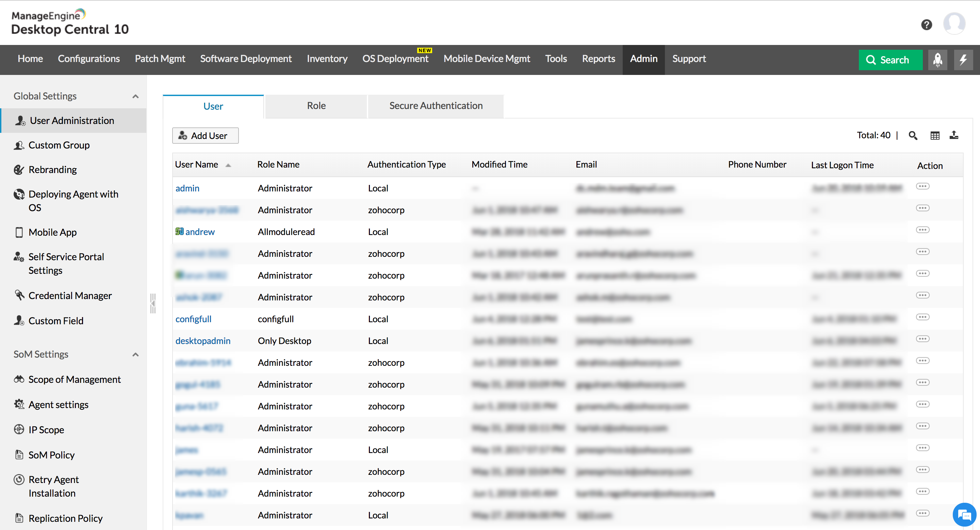Open the live chat bubble icon
The height and width of the screenshot is (530, 980).
(964, 515)
